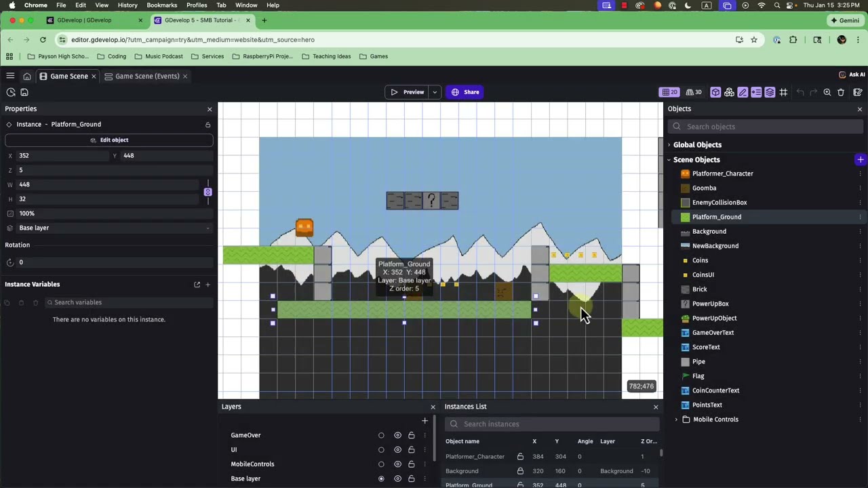The image size is (868, 488).
Task: Select the Game Scene tab
Action: point(68,76)
